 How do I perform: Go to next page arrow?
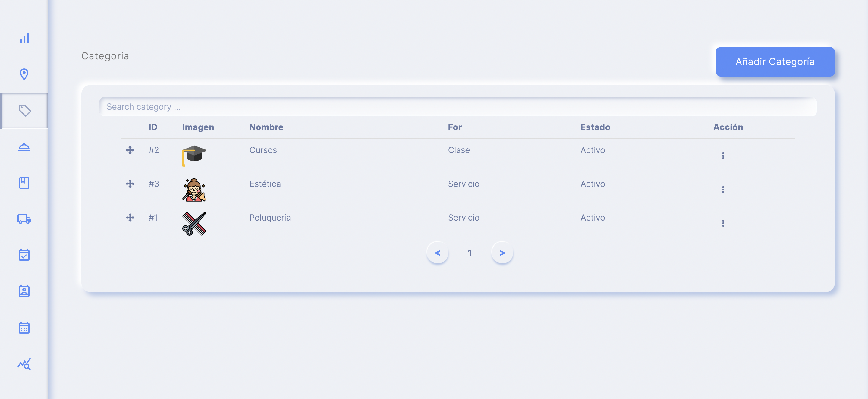[x=502, y=253]
